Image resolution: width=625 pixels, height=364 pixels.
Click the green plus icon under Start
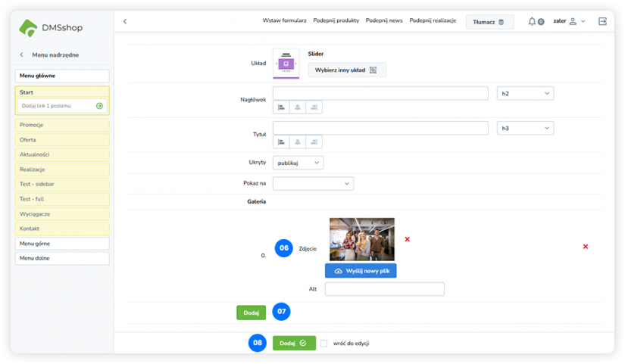point(99,106)
